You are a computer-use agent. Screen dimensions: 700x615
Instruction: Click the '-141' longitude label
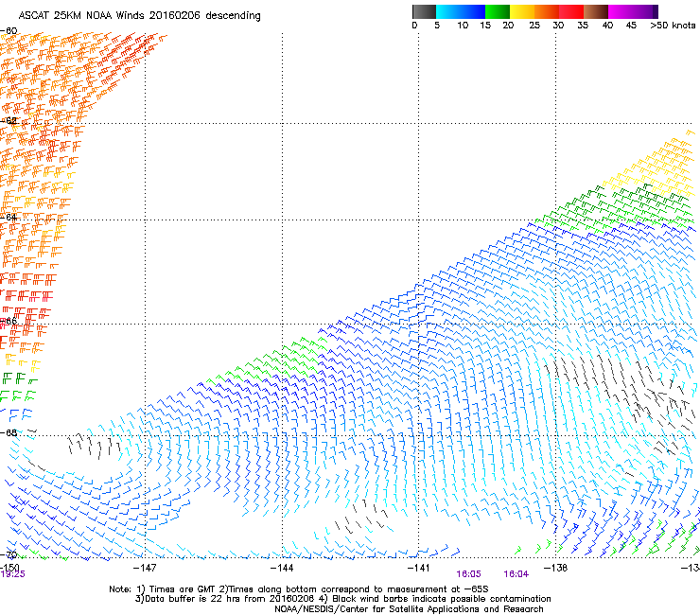tap(419, 567)
